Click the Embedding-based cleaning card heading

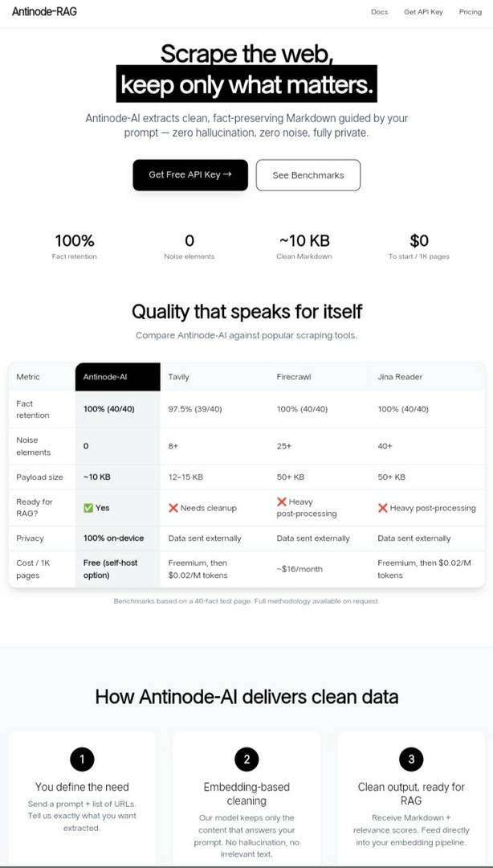pos(246,794)
